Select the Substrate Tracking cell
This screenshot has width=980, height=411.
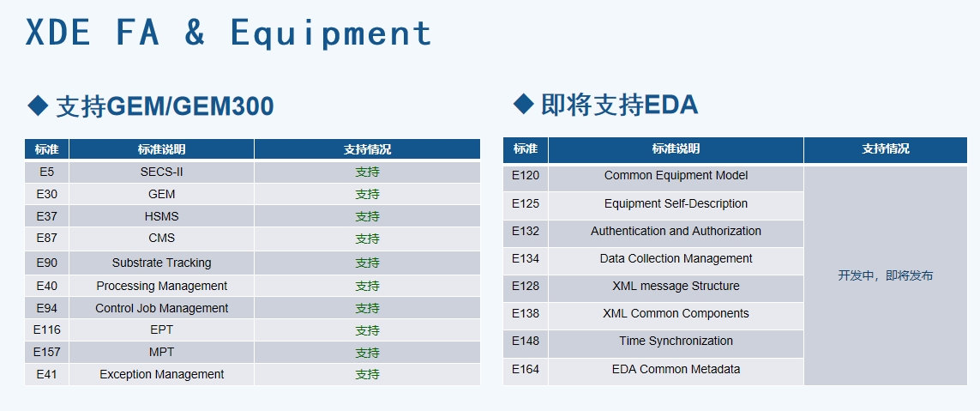point(161,263)
